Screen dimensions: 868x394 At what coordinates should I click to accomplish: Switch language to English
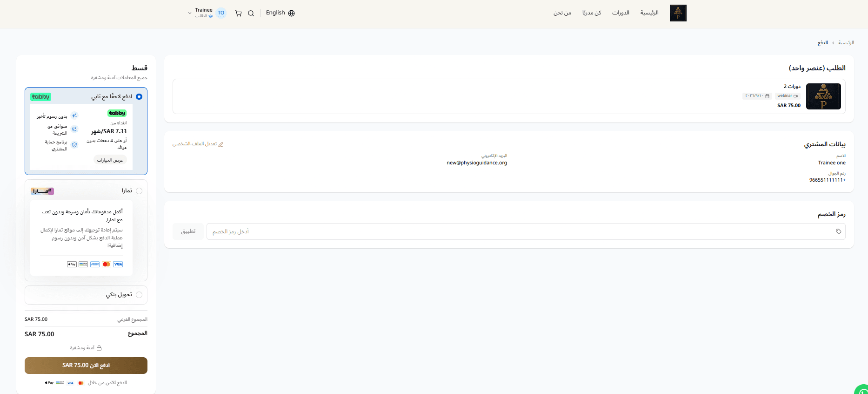click(275, 13)
